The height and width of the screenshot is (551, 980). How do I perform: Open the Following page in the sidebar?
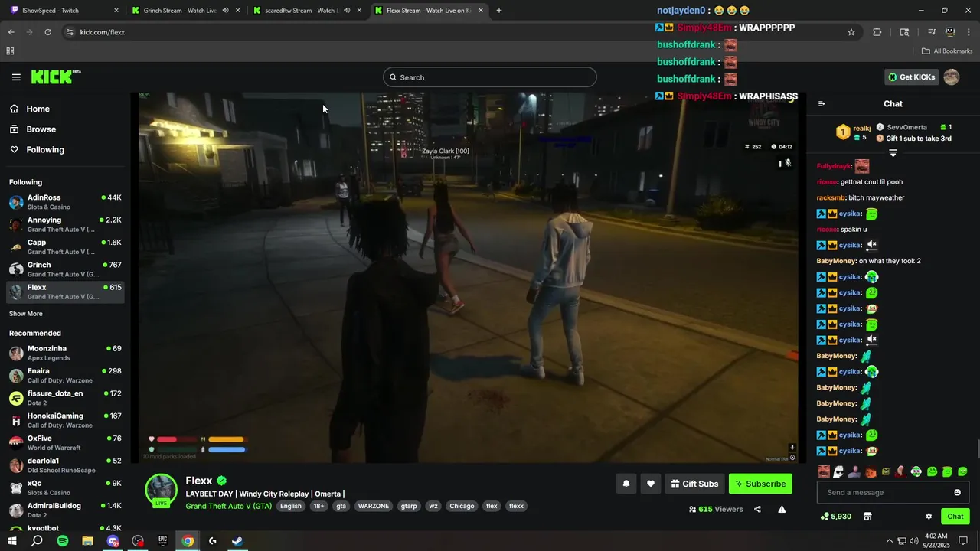[x=44, y=150]
